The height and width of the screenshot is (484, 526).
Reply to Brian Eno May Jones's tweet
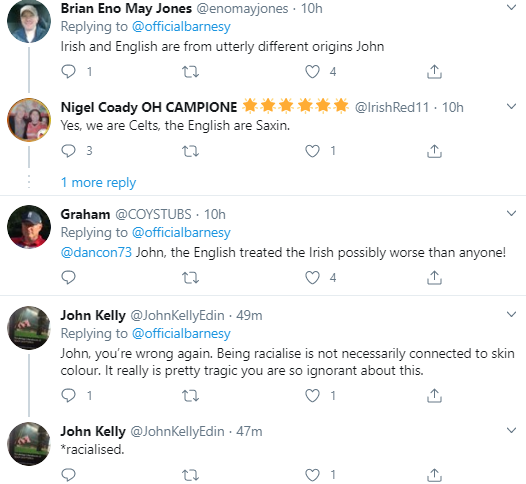[68, 71]
